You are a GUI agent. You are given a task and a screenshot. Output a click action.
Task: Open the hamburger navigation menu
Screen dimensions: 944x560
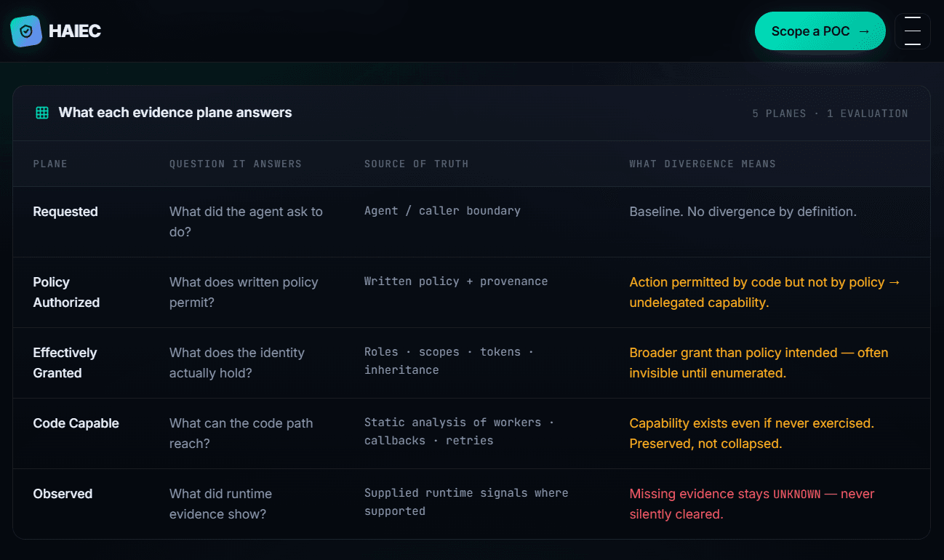tap(913, 31)
